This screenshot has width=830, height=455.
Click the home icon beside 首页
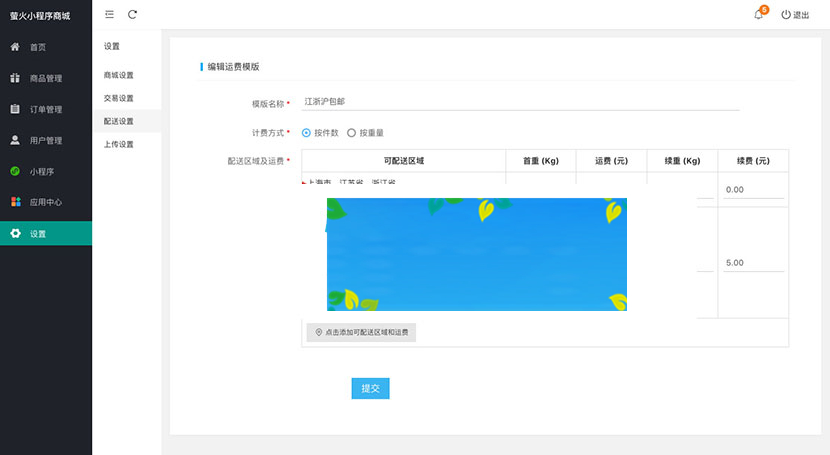click(15, 47)
